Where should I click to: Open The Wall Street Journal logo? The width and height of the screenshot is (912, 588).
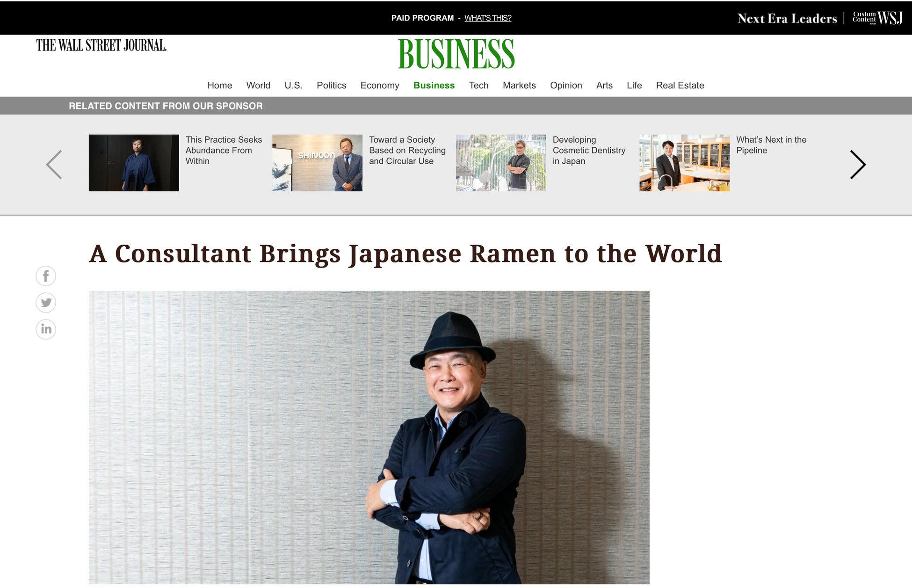101,45
